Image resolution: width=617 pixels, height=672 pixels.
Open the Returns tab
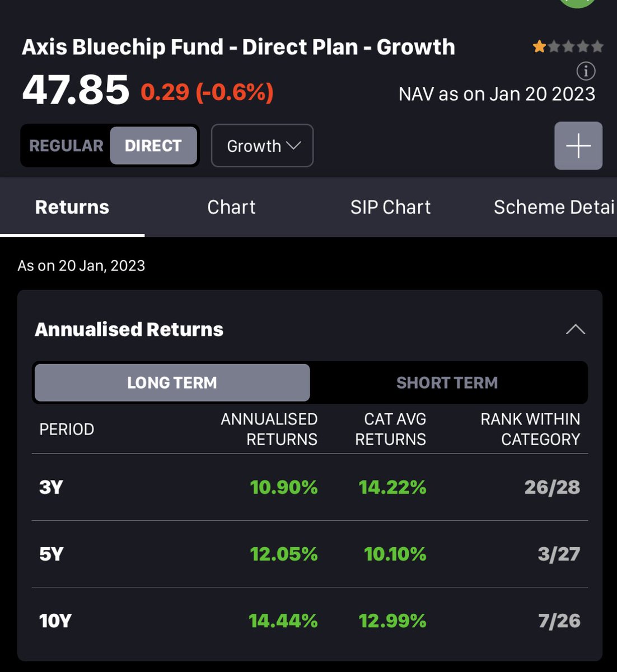click(x=72, y=207)
